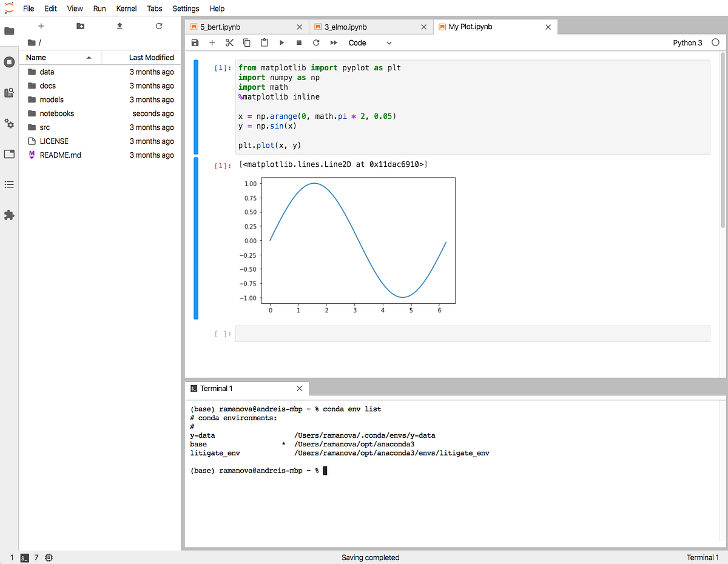
Task: Expand the kernel status indicator showing Python 3
Action: [x=687, y=42]
